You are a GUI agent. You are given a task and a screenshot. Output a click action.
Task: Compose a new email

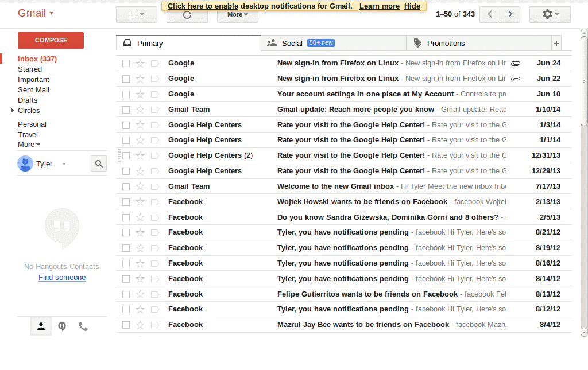tap(51, 40)
